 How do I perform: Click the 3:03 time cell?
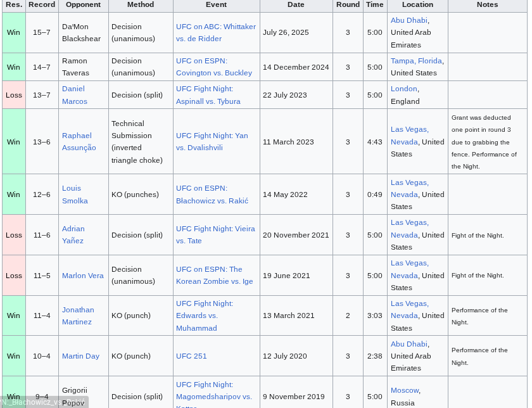375,316
